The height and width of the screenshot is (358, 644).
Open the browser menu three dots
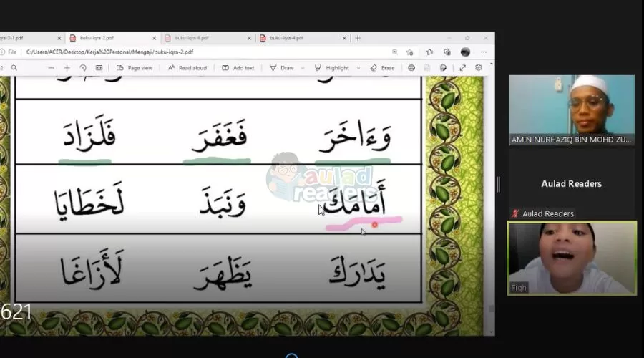pyautogui.click(x=484, y=52)
